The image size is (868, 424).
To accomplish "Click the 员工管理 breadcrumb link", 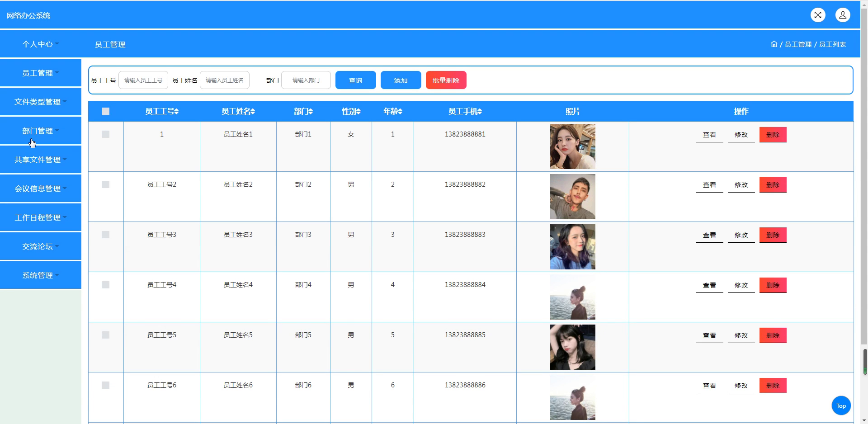I will coord(798,44).
